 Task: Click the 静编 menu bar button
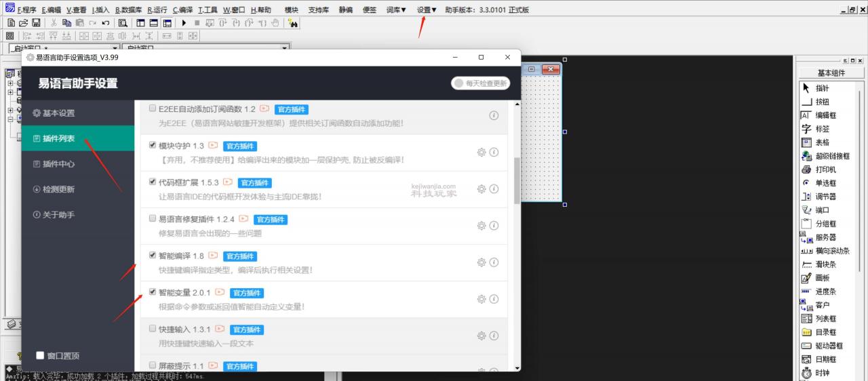coord(346,10)
